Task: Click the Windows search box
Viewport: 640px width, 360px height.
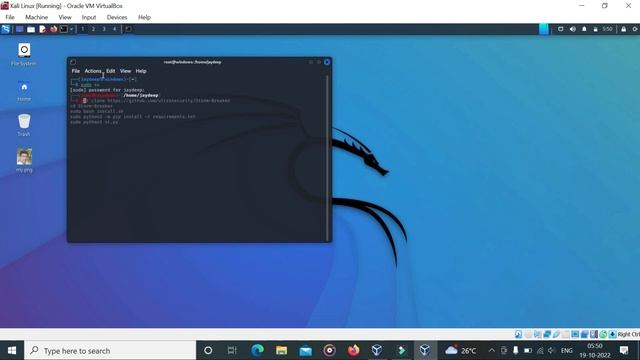Action: (110, 350)
